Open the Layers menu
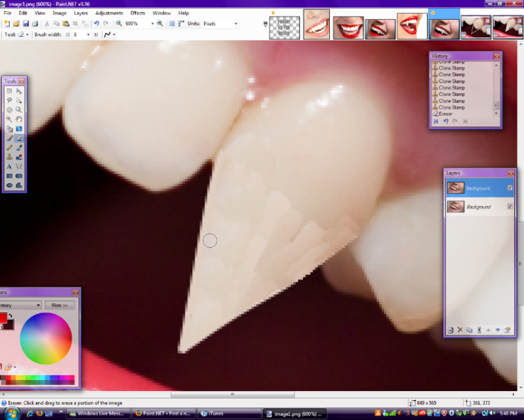Screen dimensions: 524x420 point(81,13)
